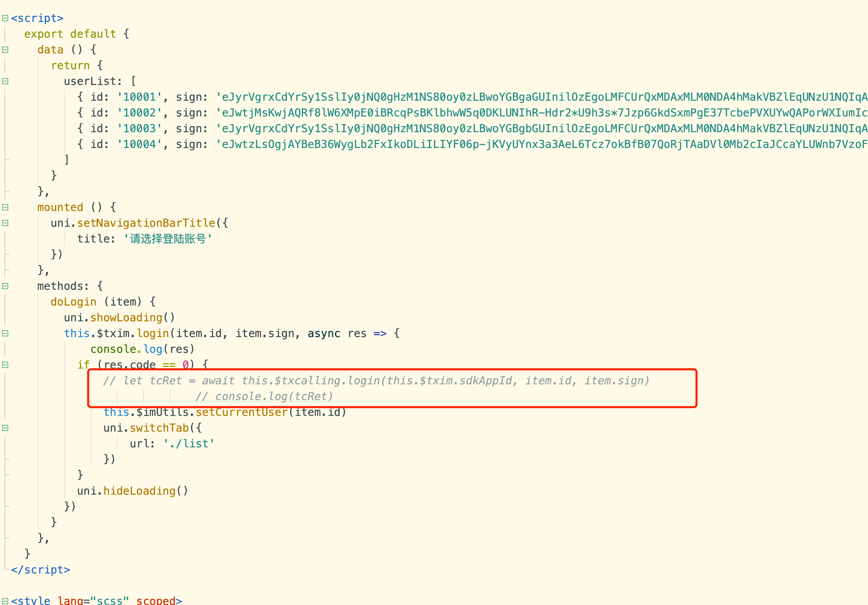Click the commented 'let tcRet = await' line
The width and height of the screenshot is (868, 605).
tap(376, 381)
